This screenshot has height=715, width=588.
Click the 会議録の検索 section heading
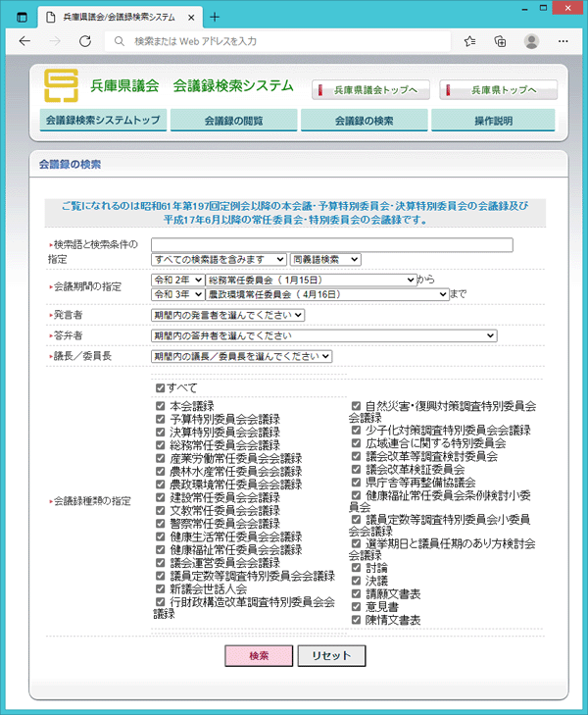(70, 165)
